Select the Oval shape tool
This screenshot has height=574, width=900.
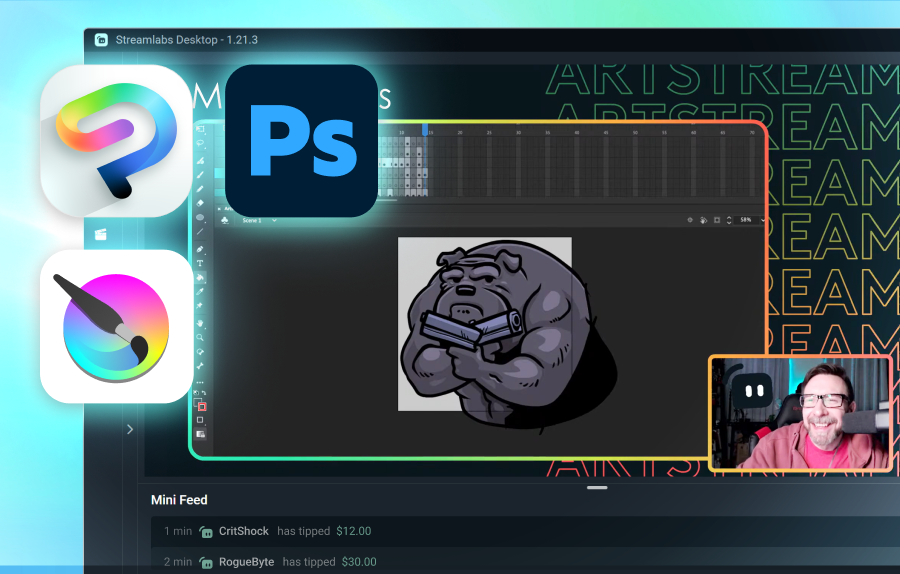click(200, 217)
